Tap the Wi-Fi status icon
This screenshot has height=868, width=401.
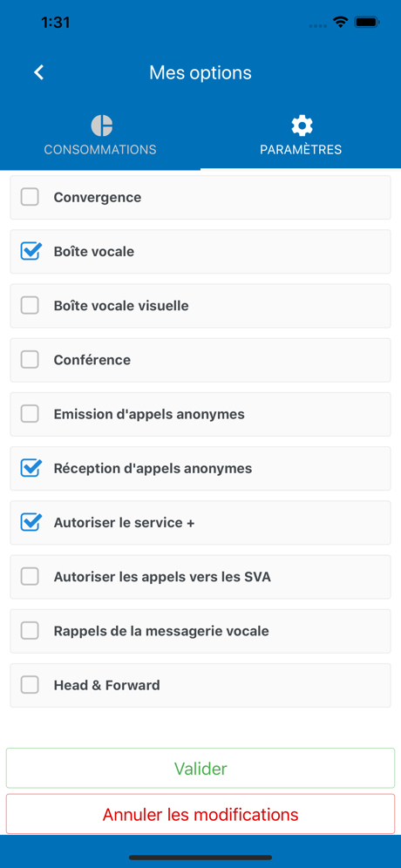coord(340,22)
